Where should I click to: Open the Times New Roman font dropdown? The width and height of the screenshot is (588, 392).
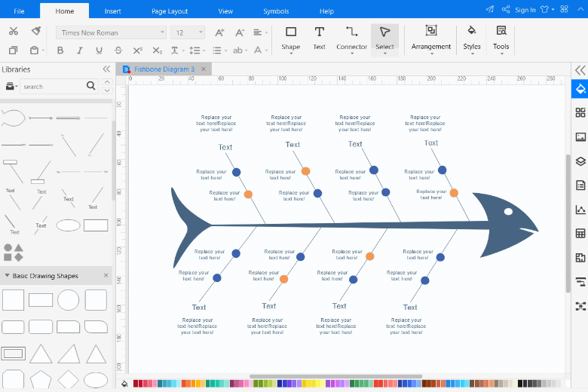tap(111, 32)
